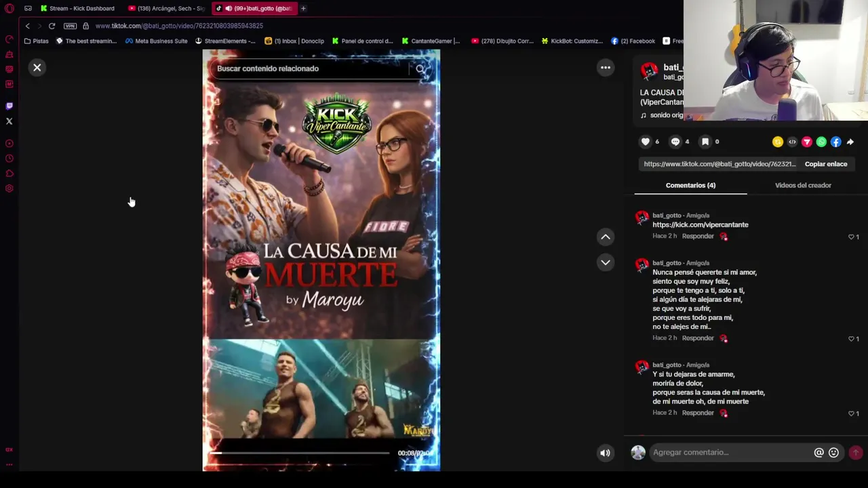Open KickBot: Customiz... bookmark
868x488 pixels.
coord(572,41)
